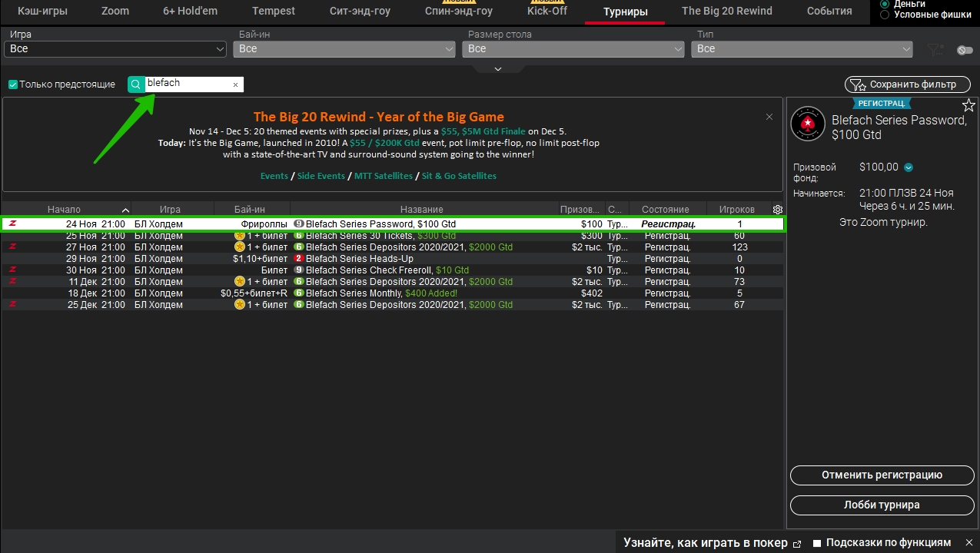Image resolution: width=980 pixels, height=553 pixels.
Task: Switch to Спин-энд-гоу tab
Action: coord(459,12)
